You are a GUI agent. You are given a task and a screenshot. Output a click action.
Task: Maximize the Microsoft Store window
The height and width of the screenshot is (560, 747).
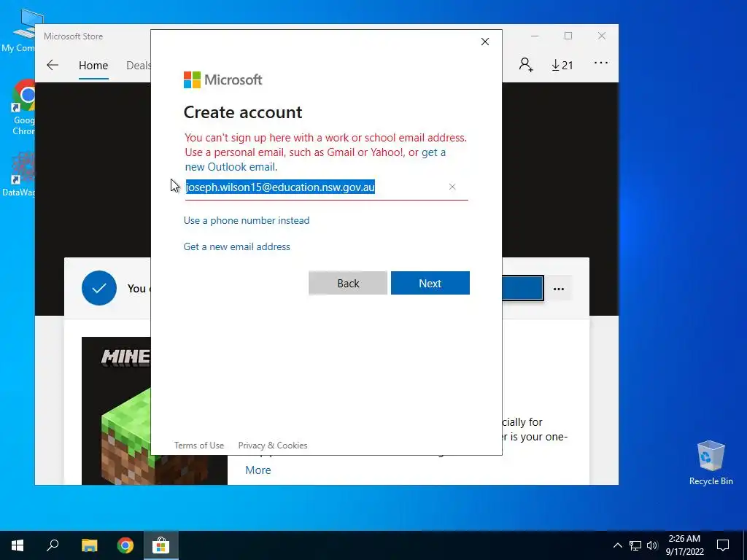[568, 36]
